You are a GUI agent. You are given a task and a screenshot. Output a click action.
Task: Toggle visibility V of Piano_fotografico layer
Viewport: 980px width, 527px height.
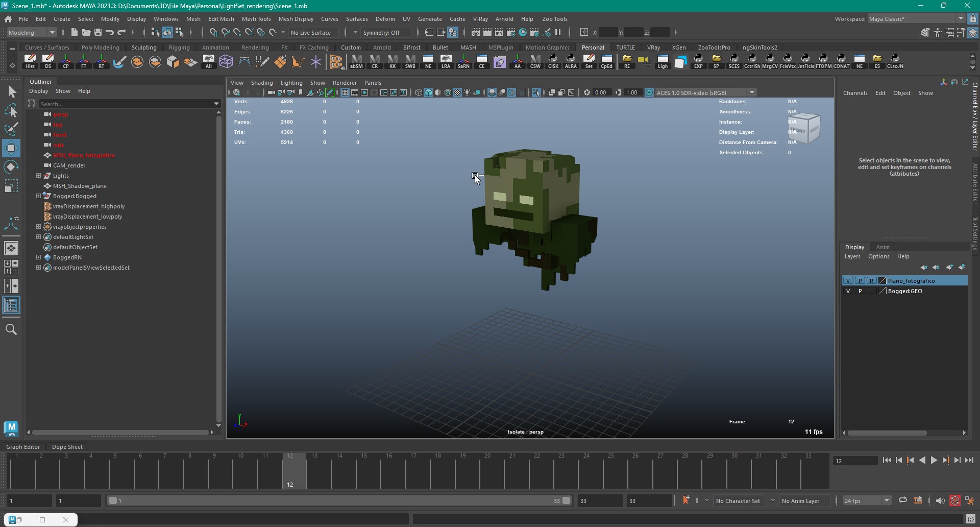pyautogui.click(x=848, y=281)
